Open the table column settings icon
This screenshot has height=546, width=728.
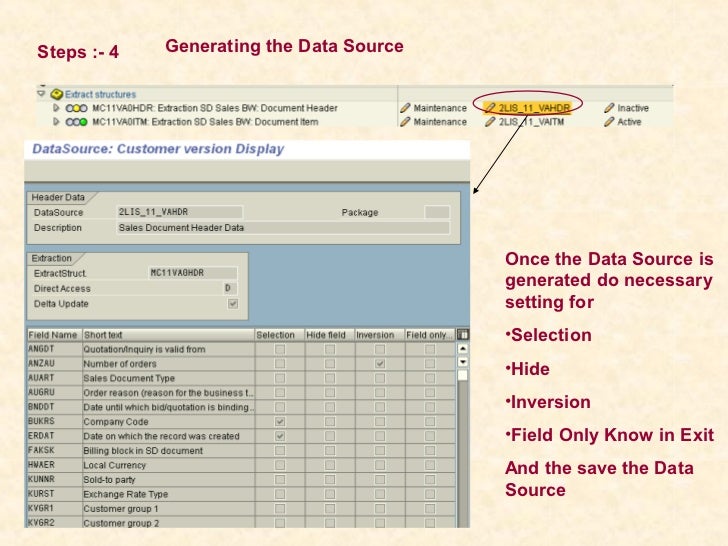463,335
